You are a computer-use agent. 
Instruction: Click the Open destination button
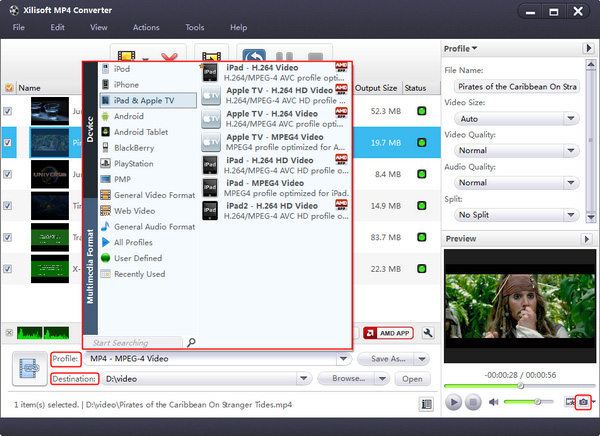[412, 379]
